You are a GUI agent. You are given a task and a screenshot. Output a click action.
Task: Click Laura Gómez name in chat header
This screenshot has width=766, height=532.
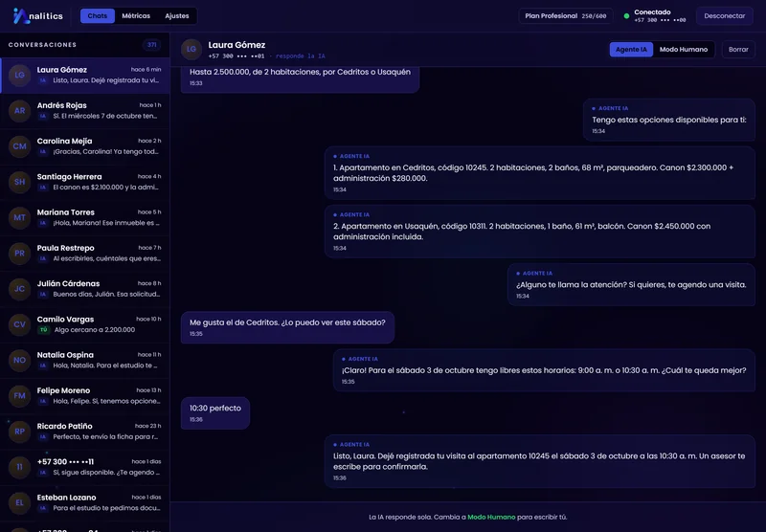pos(237,45)
